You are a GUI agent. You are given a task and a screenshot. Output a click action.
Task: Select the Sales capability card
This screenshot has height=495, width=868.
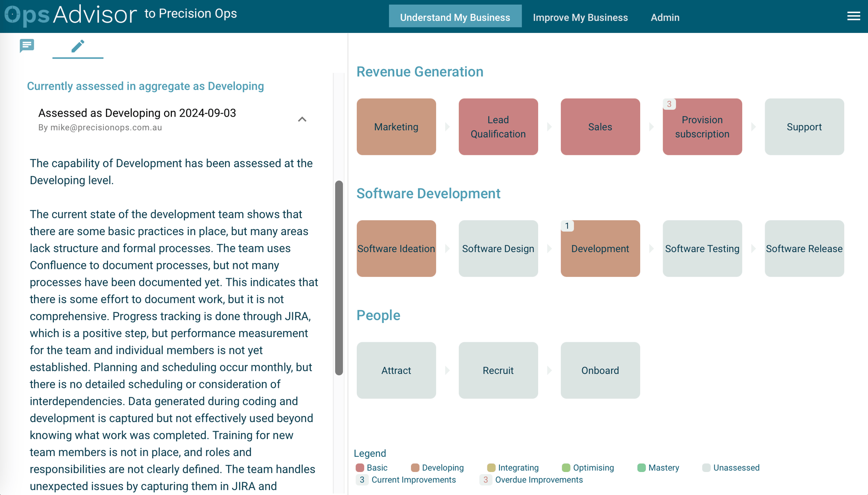pos(600,127)
